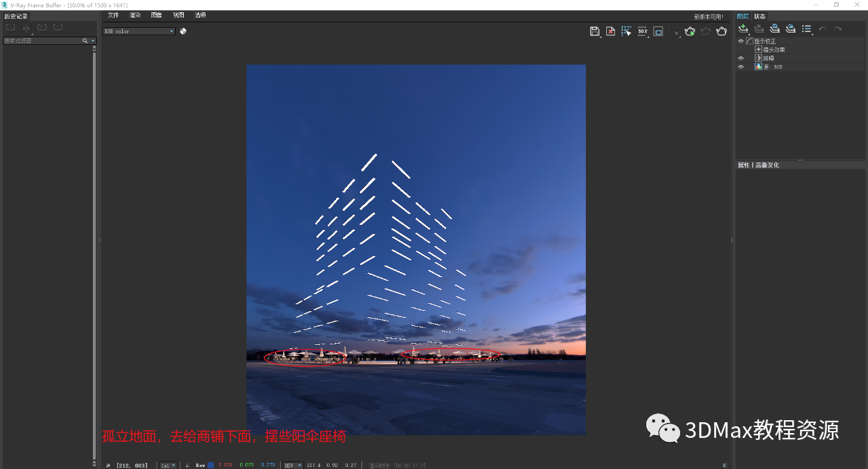Clear the frame buffer image
This screenshot has height=469, width=868.
(x=610, y=31)
